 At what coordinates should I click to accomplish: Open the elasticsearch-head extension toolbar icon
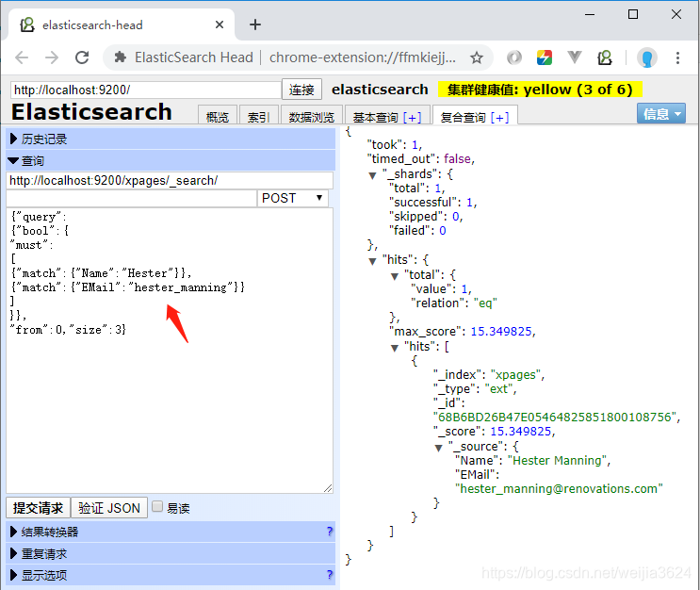605,57
